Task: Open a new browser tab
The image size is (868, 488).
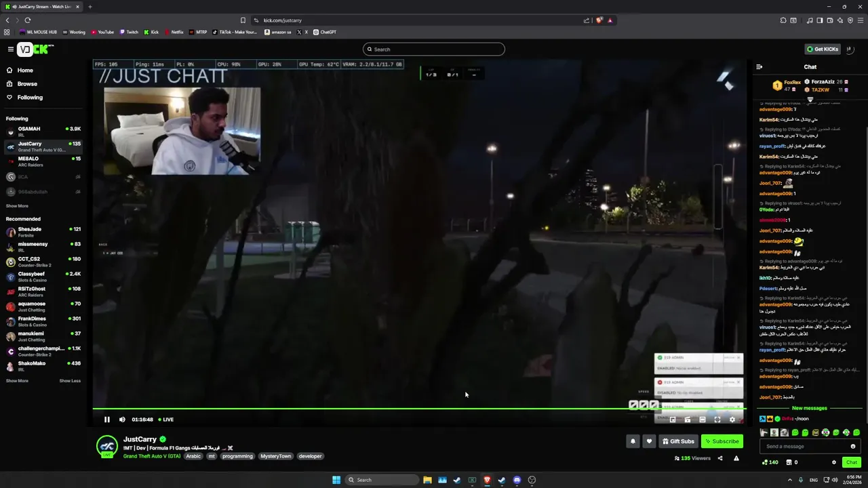Action: [90, 7]
